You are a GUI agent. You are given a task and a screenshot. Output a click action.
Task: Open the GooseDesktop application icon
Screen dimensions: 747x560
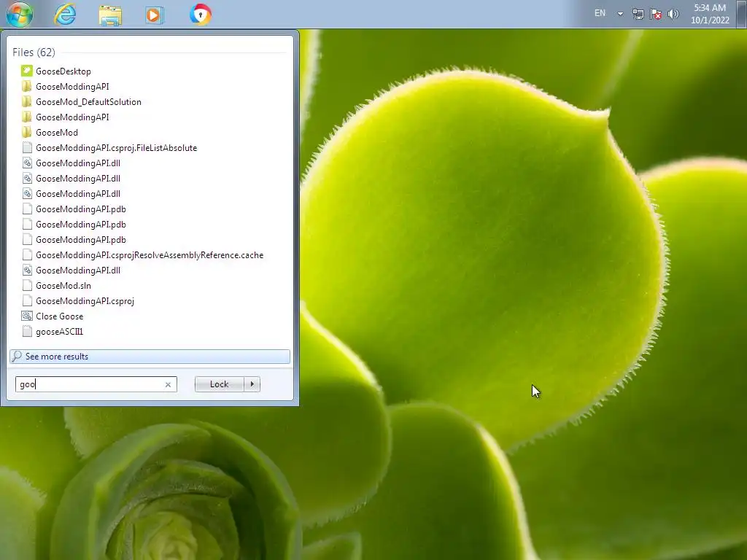[x=27, y=71]
